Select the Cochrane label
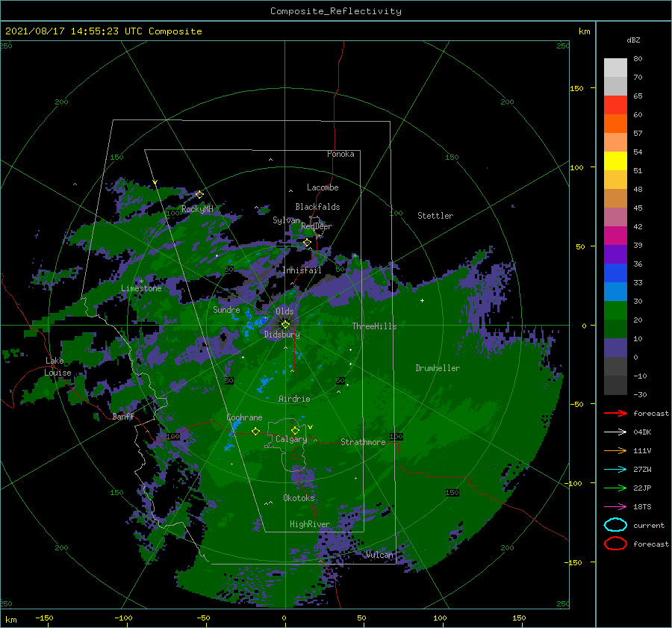 click(x=244, y=417)
